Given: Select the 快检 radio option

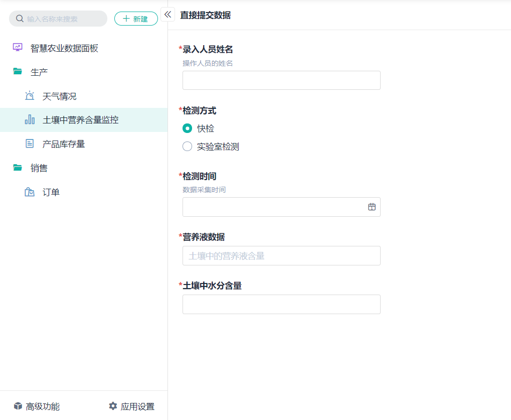Looking at the screenshot, I should pyautogui.click(x=188, y=128).
